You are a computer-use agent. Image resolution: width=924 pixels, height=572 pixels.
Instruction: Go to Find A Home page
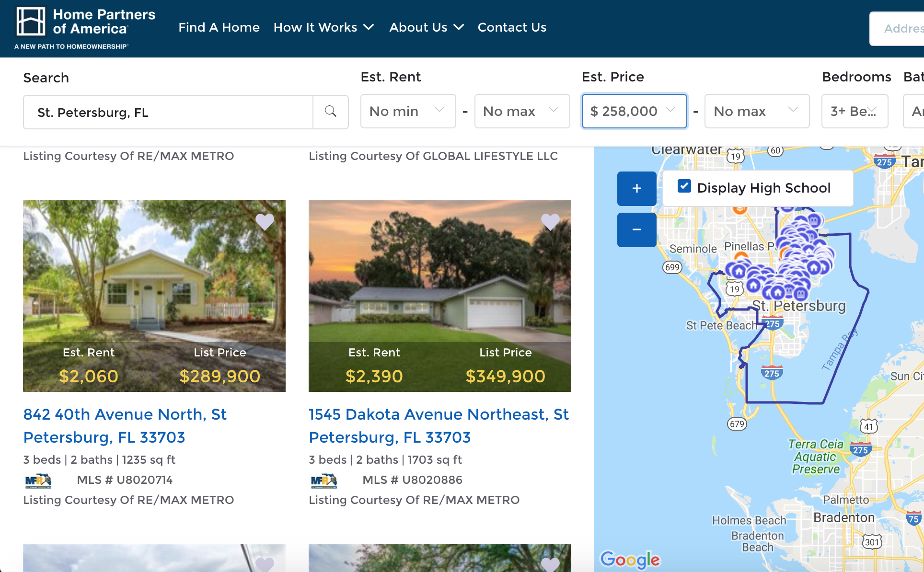click(x=219, y=28)
